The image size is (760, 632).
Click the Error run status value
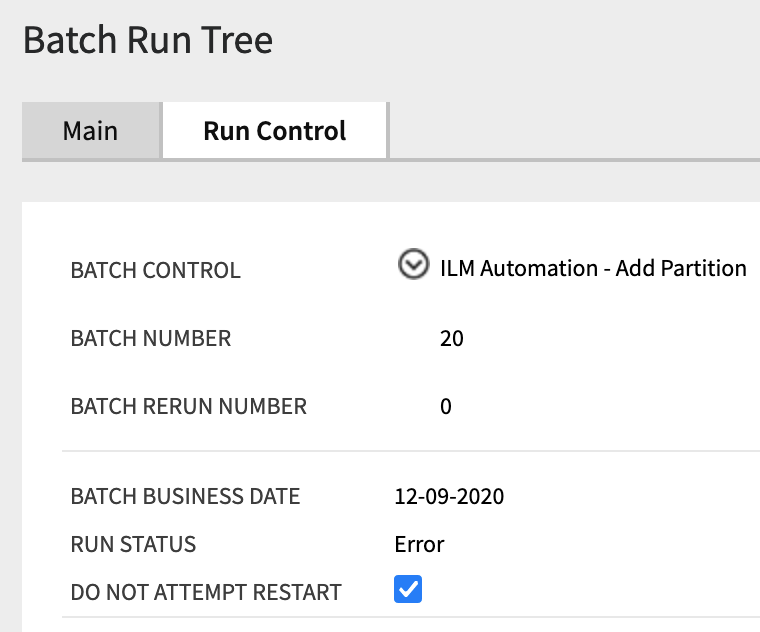click(419, 545)
